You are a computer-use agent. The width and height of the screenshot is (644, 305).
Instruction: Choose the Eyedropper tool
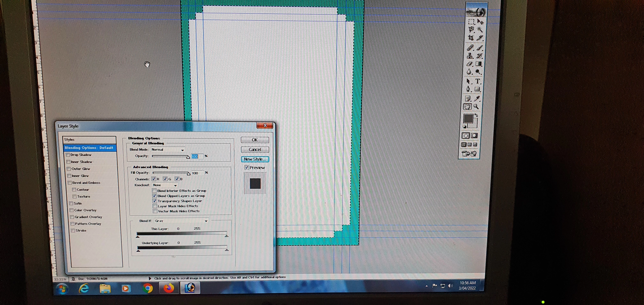click(x=477, y=98)
